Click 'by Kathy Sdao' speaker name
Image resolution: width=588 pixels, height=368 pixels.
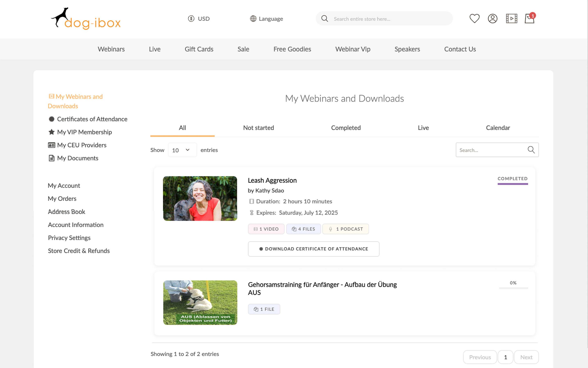pyautogui.click(x=266, y=191)
